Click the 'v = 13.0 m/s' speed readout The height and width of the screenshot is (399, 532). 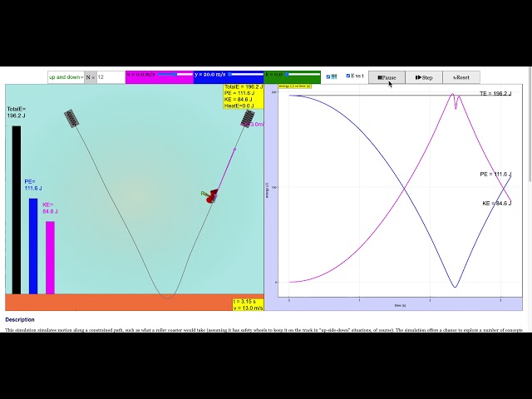point(249,308)
